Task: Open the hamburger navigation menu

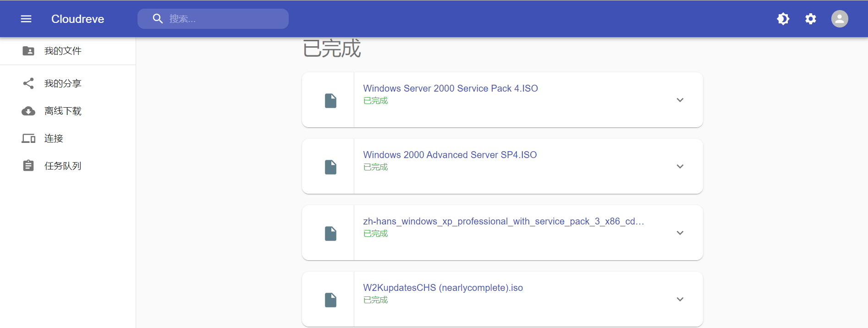Action: click(26, 19)
